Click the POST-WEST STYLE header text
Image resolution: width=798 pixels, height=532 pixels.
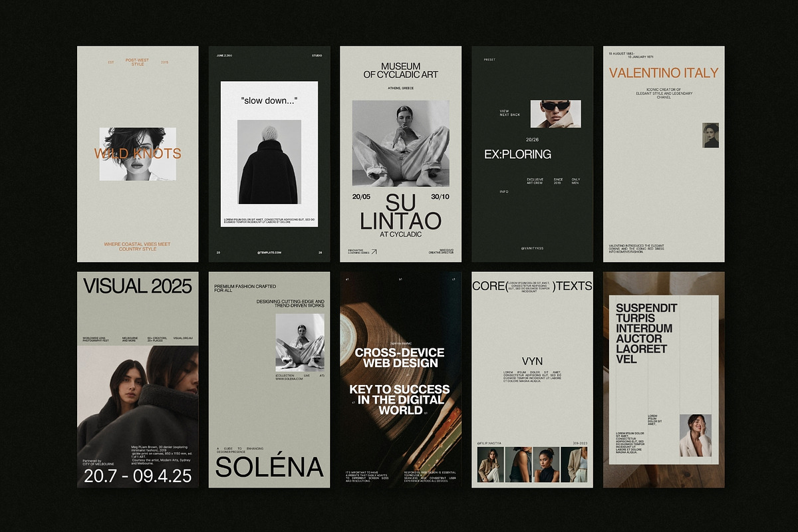[x=138, y=63]
